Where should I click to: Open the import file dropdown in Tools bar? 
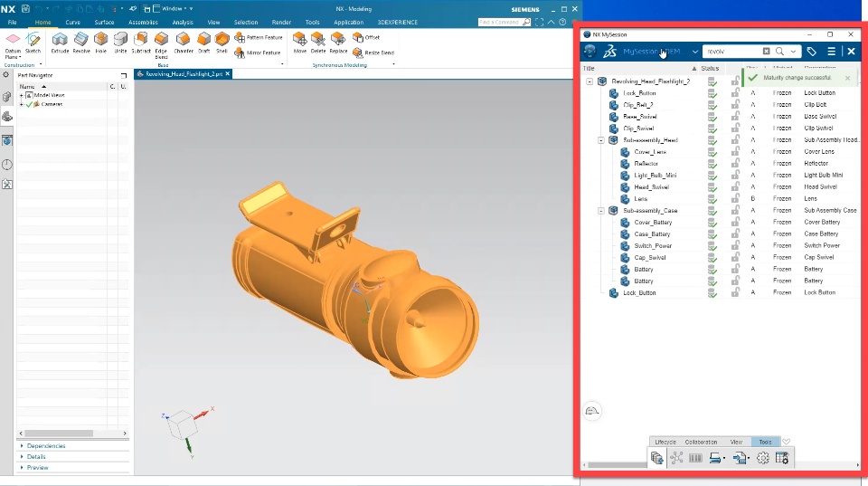point(749,458)
